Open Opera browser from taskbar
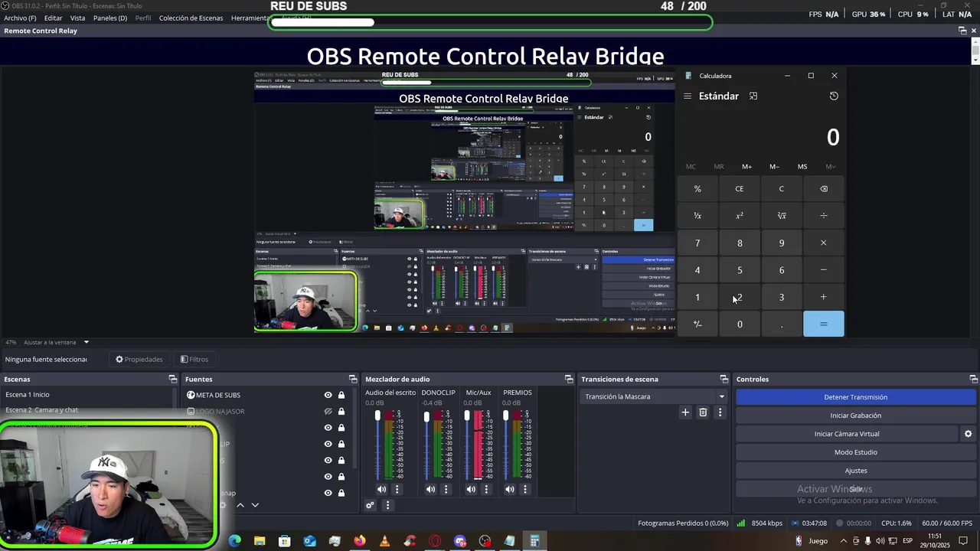Image resolution: width=980 pixels, height=551 pixels. tap(435, 541)
